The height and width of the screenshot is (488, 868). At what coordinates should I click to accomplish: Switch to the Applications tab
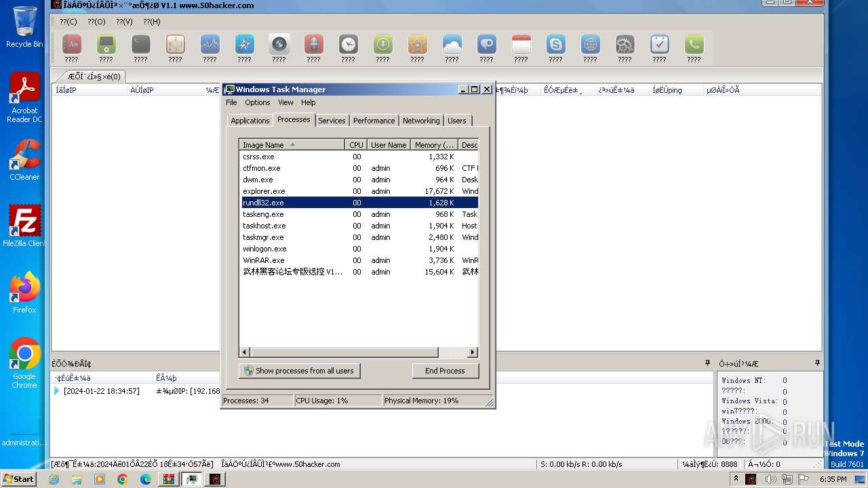[250, 121]
